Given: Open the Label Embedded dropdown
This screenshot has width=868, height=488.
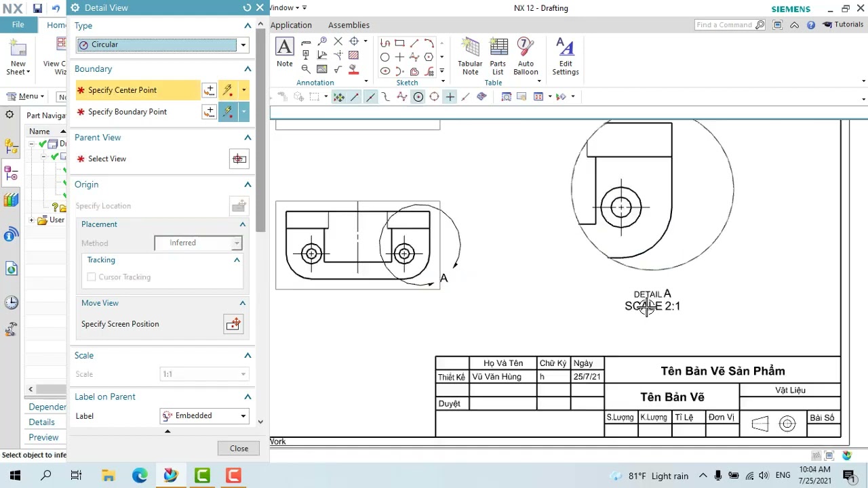Looking at the screenshot, I should (204, 415).
